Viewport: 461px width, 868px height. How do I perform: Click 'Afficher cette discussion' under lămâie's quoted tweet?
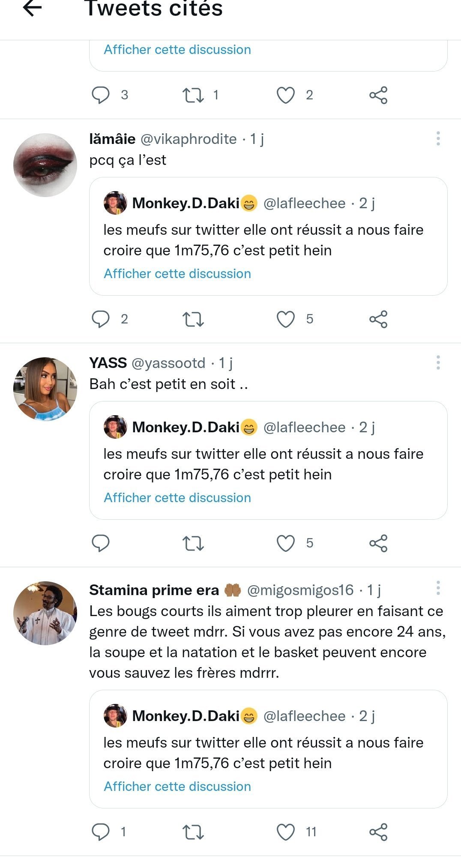coord(177,274)
